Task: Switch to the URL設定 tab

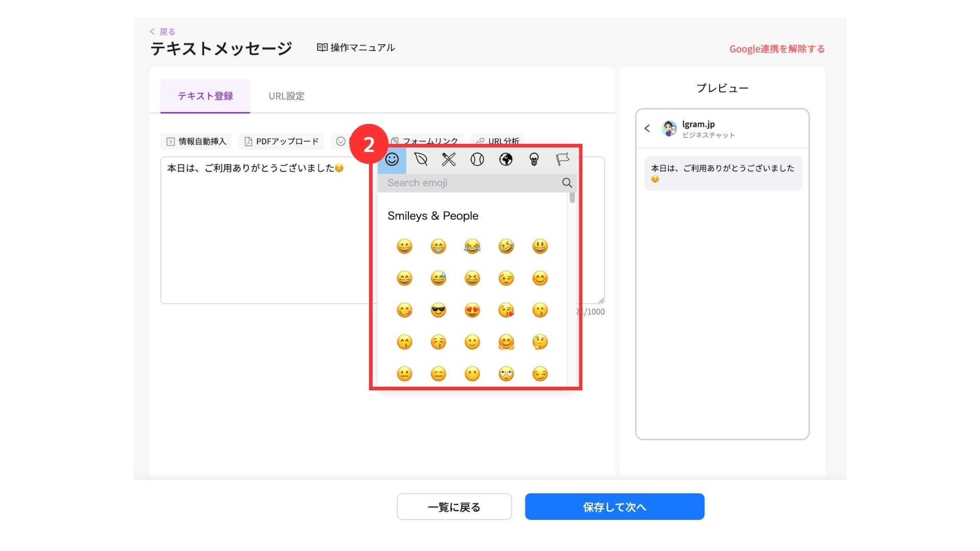Action: click(x=286, y=96)
